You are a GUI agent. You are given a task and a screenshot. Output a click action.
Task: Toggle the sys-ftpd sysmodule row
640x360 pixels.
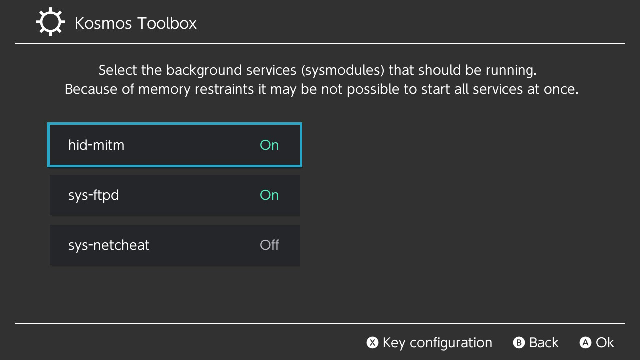[175, 195]
